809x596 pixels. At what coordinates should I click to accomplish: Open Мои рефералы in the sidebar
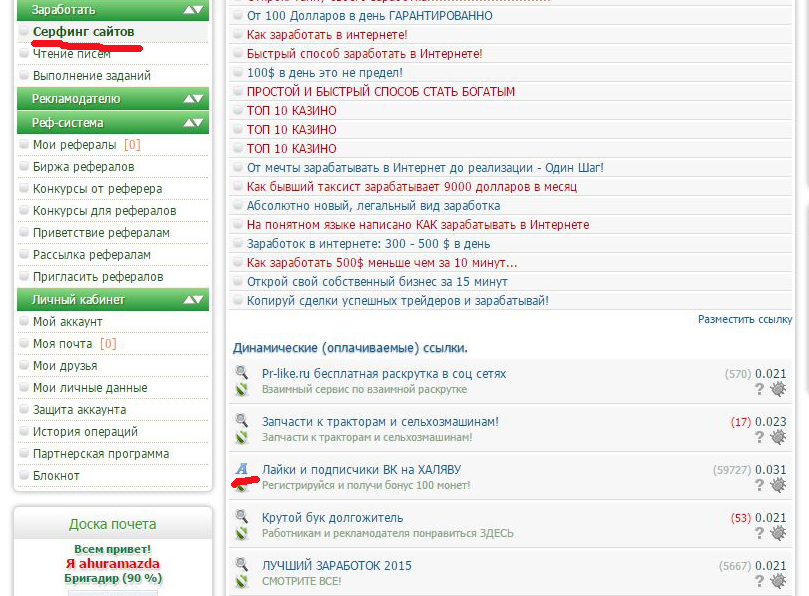coord(74,144)
